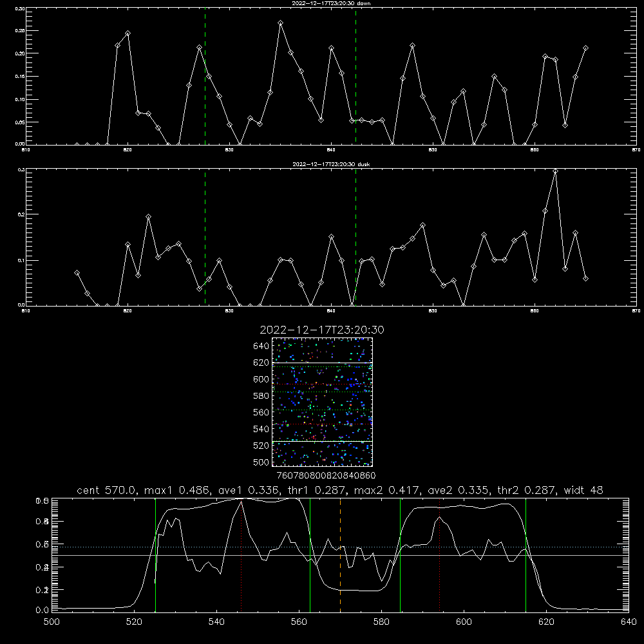The width and height of the screenshot is (644, 644).
Task: Select "max2 0.417" in bottom plot header
Action: point(387,490)
